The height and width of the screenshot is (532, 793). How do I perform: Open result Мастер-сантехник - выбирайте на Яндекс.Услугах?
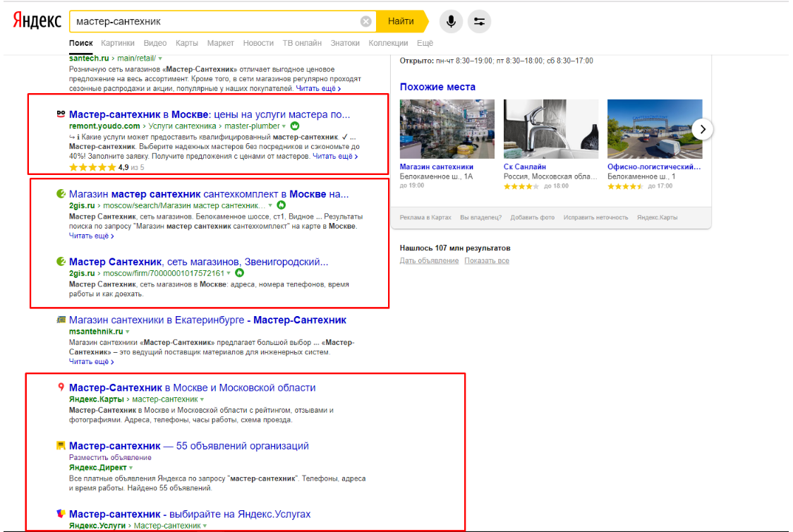[190, 514]
